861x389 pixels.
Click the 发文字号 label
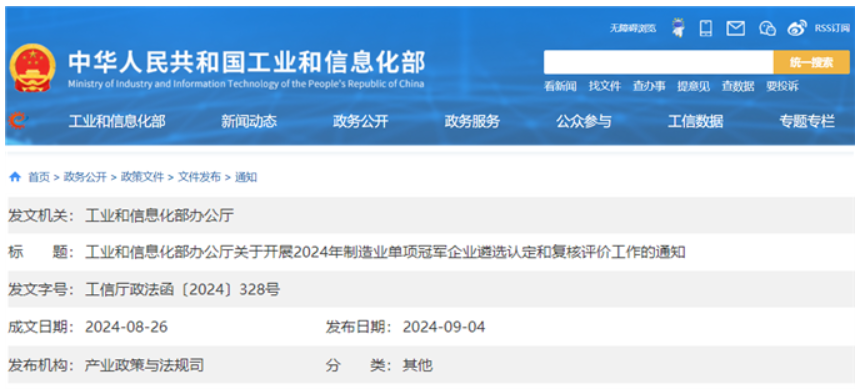(x=41, y=290)
